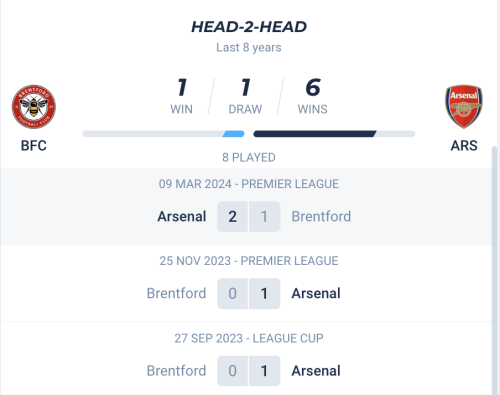Click Arsenal name in the League Cup match
The image size is (500, 395).
pos(316,371)
